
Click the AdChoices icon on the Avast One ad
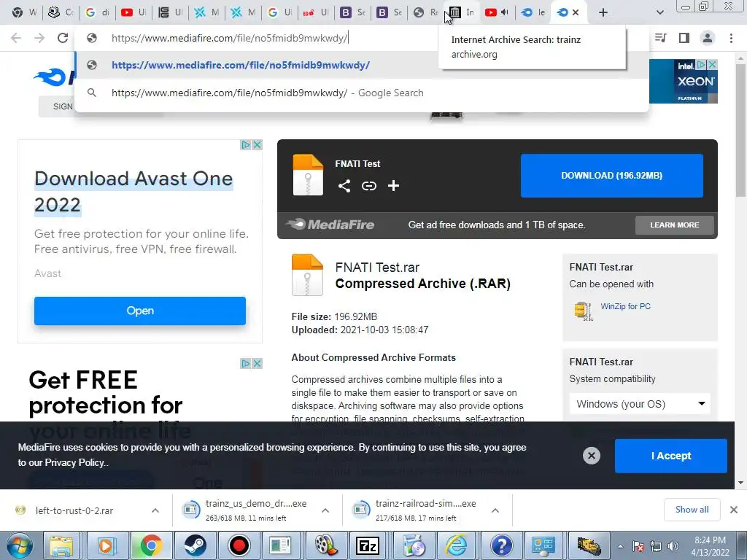246,145
